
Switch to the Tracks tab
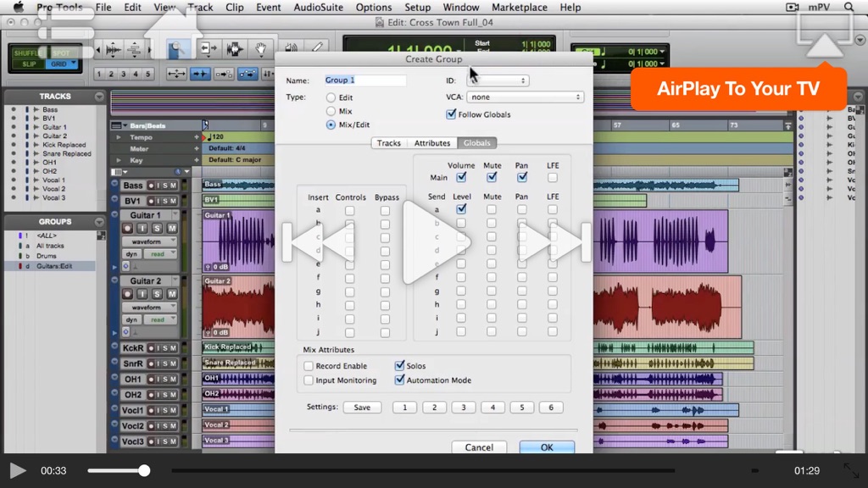388,142
